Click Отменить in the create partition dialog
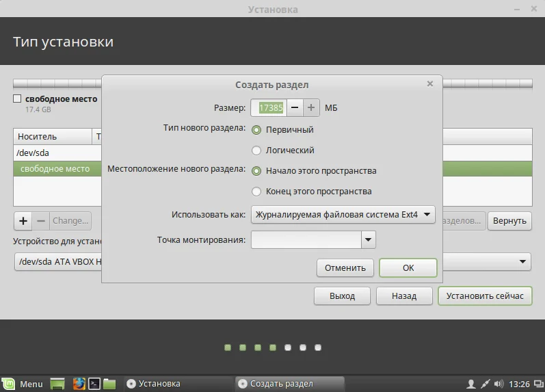 click(x=345, y=267)
